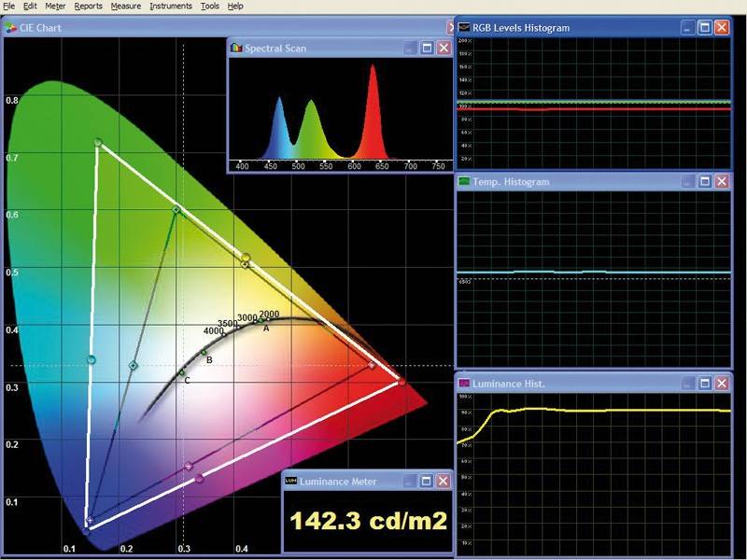This screenshot has height=560, width=747.
Task: Click the 3500 label on blackbody curve
Action: point(227,323)
